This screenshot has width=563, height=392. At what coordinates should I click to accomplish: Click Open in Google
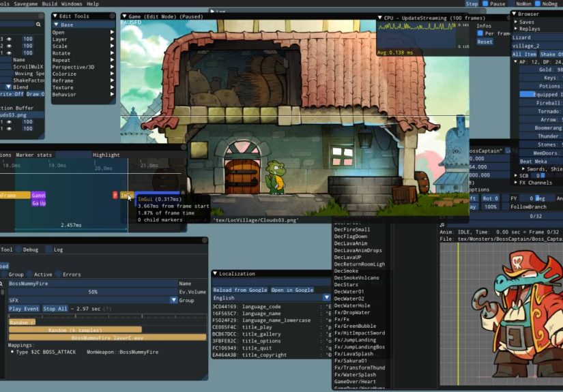[292, 290]
